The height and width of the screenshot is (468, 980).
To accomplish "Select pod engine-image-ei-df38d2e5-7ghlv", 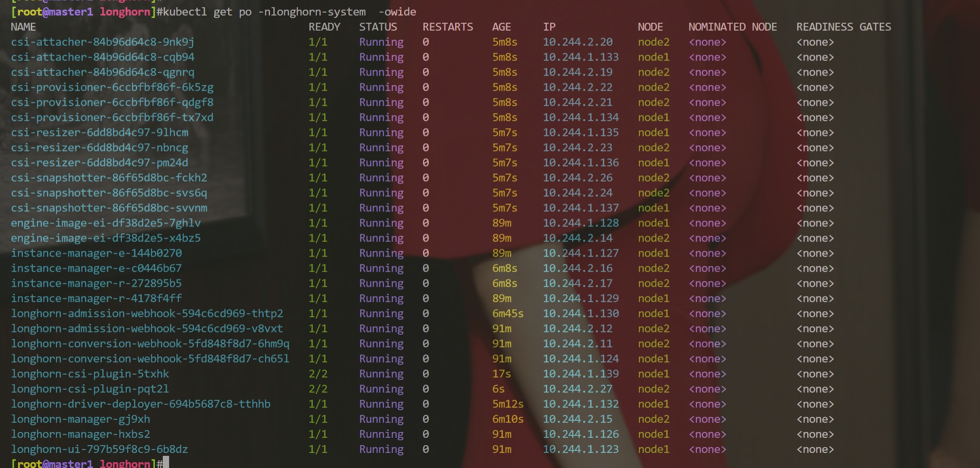I will [x=106, y=224].
